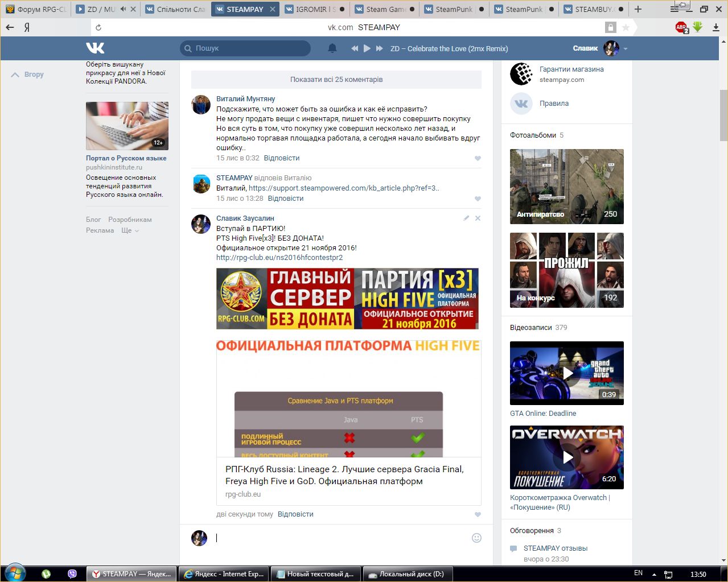Play the Overwatch Покушение video
The height and width of the screenshot is (582, 728).
pyautogui.click(x=567, y=457)
